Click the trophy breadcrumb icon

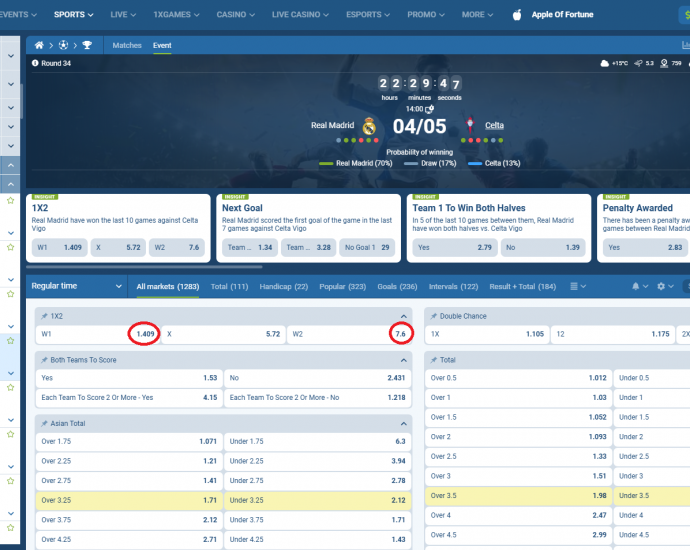click(87, 45)
